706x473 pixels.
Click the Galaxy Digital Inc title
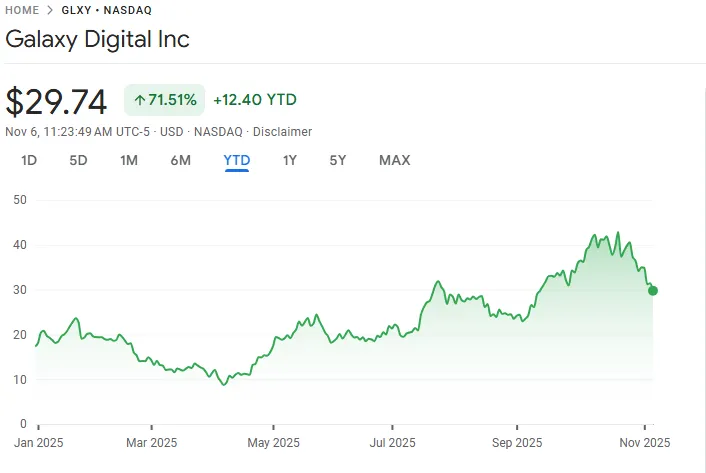97,40
